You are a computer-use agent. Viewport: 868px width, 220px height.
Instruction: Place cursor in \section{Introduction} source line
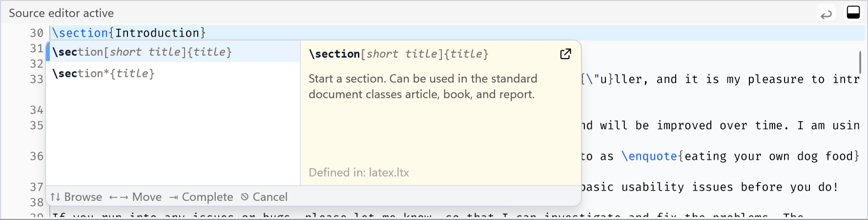tap(129, 33)
